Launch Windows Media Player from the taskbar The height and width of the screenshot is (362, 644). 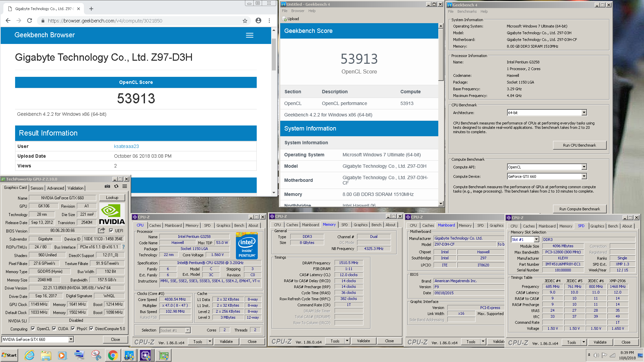click(x=62, y=355)
